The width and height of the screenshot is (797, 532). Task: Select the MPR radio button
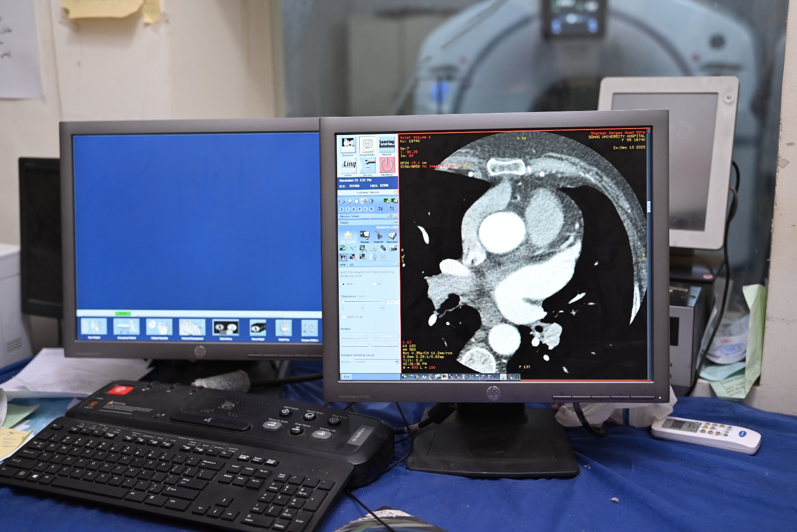point(343,284)
